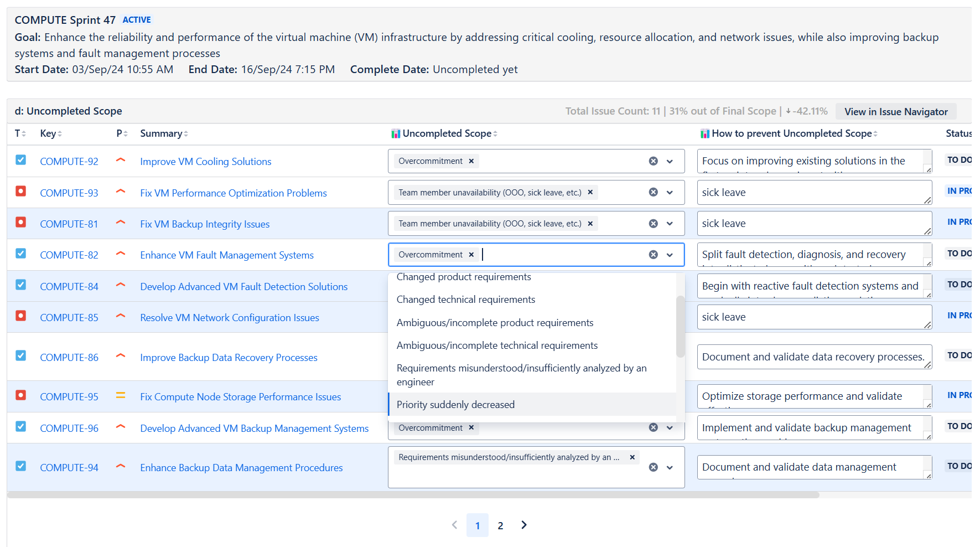The height and width of the screenshot is (547, 980).
Task: Remove the Overcommitment tag from COMPUTE-92
Action: tap(471, 161)
